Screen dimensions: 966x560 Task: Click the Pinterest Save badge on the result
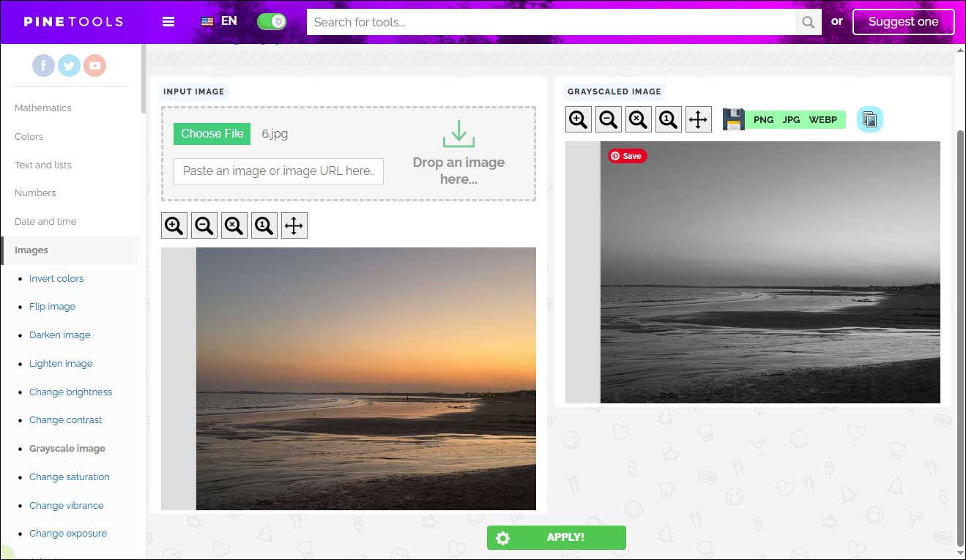click(x=627, y=155)
